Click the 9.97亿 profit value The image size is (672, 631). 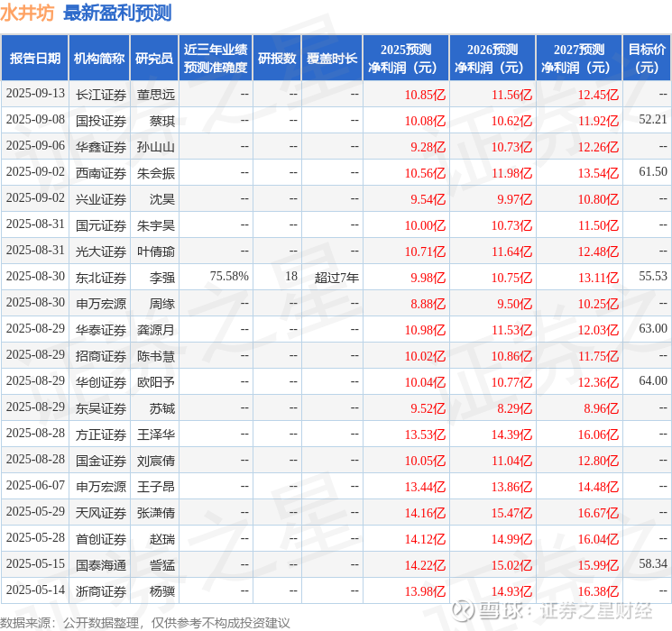(x=514, y=199)
